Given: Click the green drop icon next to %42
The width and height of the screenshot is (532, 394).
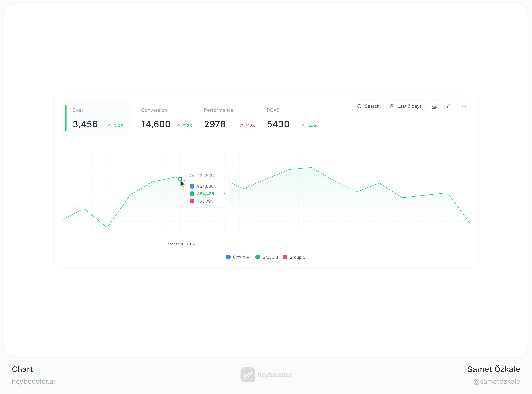Looking at the screenshot, I should 110,126.
